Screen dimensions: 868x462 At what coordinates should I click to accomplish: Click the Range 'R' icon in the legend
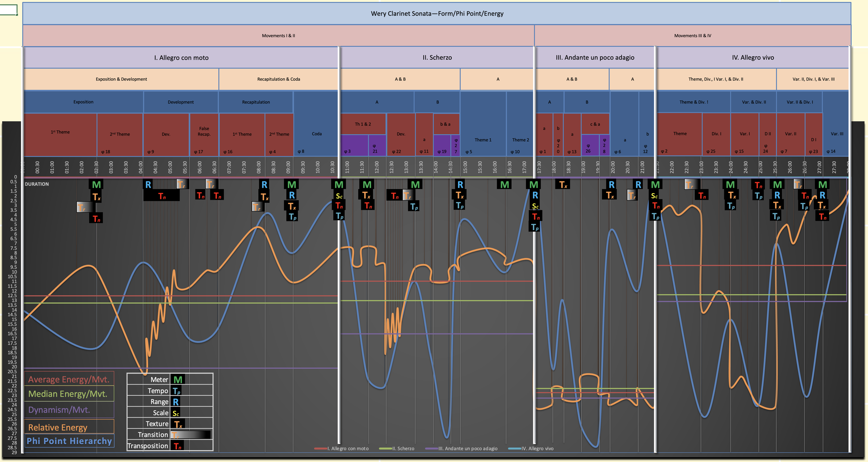[176, 402]
